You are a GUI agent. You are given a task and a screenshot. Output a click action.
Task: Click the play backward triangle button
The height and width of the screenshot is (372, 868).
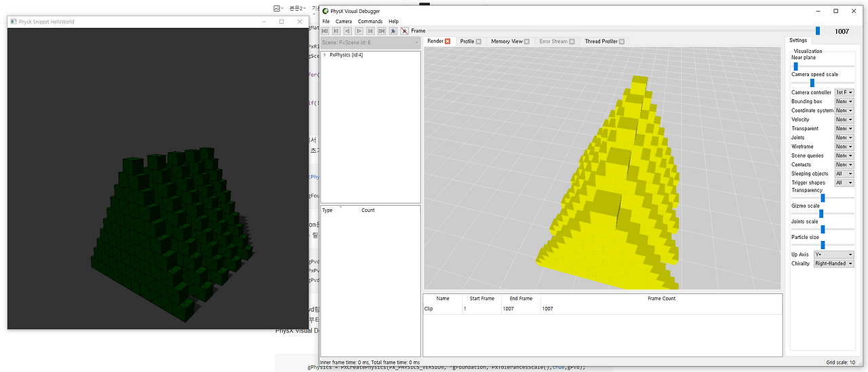(x=347, y=31)
